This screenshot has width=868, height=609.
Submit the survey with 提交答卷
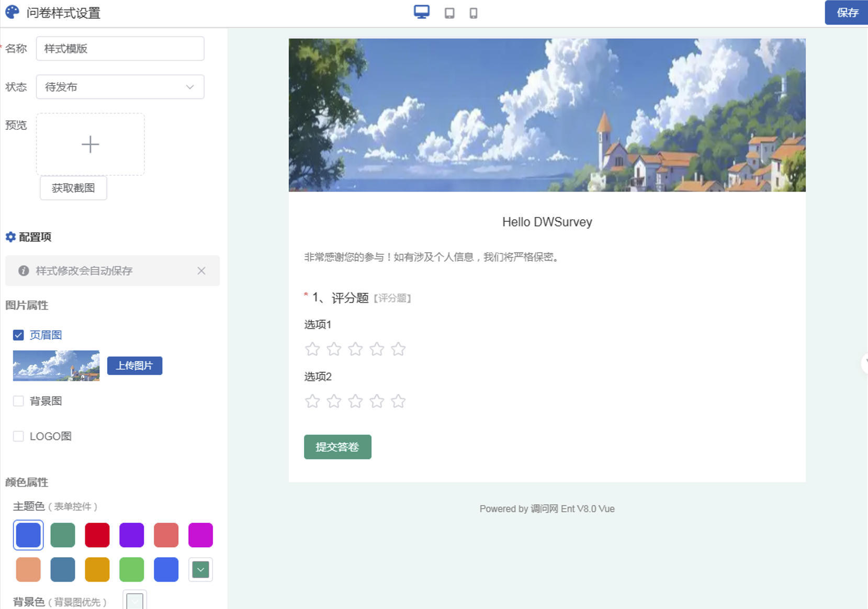pos(337,447)
